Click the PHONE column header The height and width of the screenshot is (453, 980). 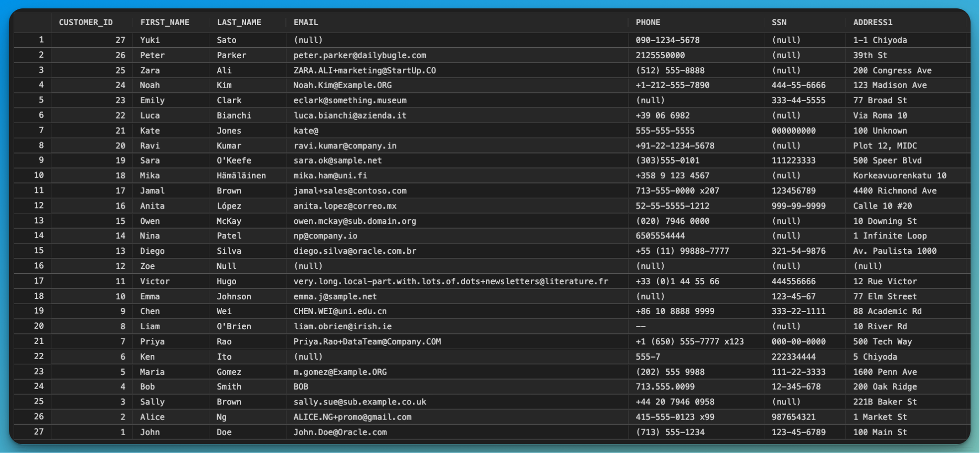[648, 23]
